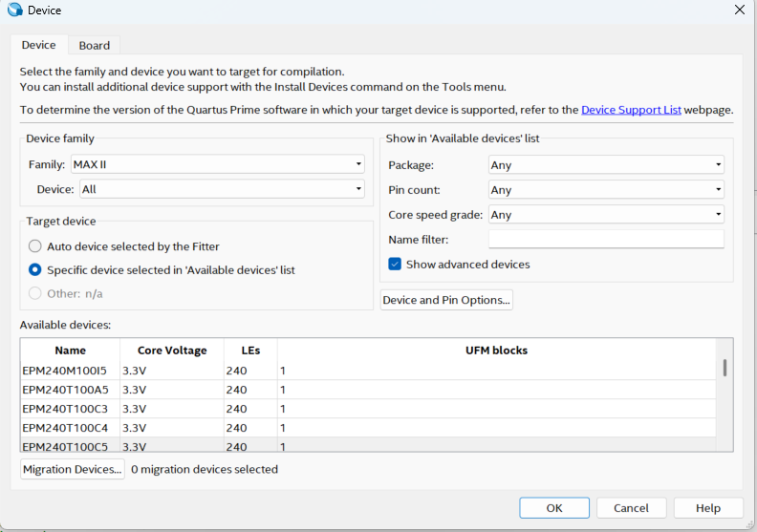
Task: Select Auto device selected by the Fitter
Action: (x=35, y=245)
